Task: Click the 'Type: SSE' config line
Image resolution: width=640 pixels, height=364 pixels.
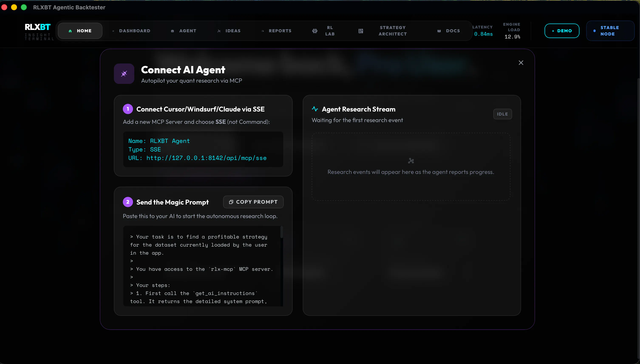Action: [x=144, y=150]
